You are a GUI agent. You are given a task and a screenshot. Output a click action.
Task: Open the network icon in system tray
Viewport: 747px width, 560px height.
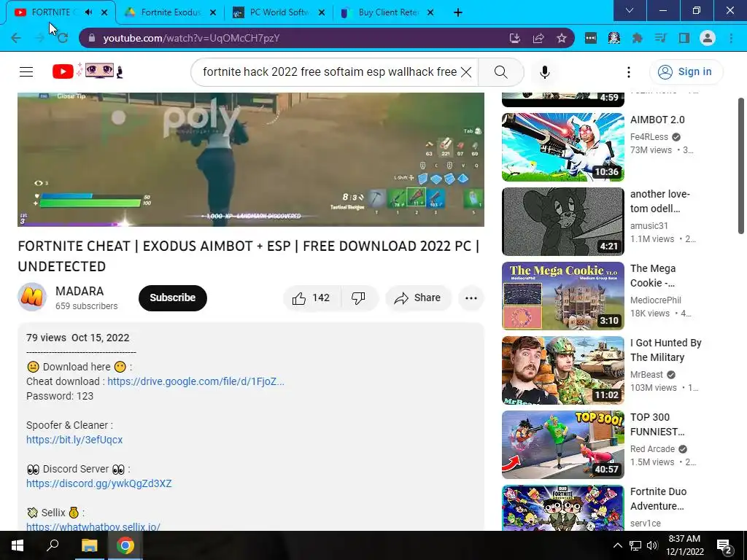pyautogui.click(x=635, y=545)
